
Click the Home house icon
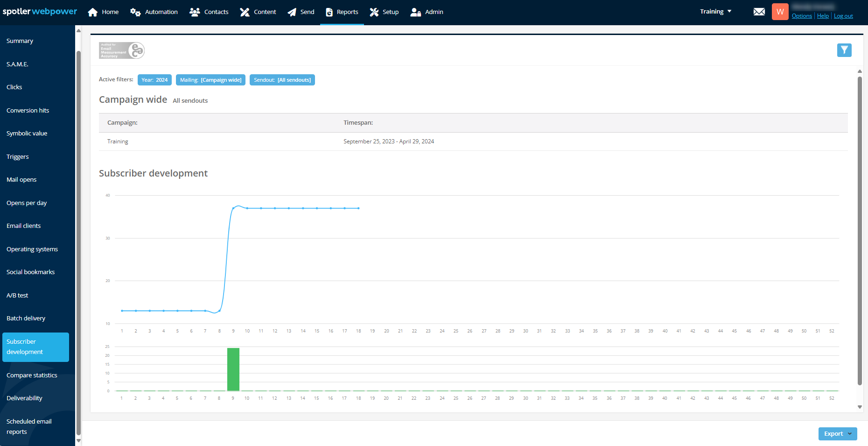[93, 12]
